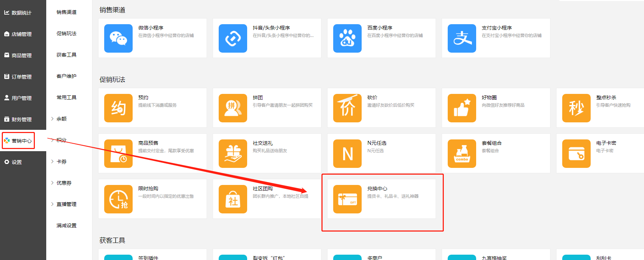Jump to 促销玩法 in submenu

pyautogui.click(x=66, y=33)
